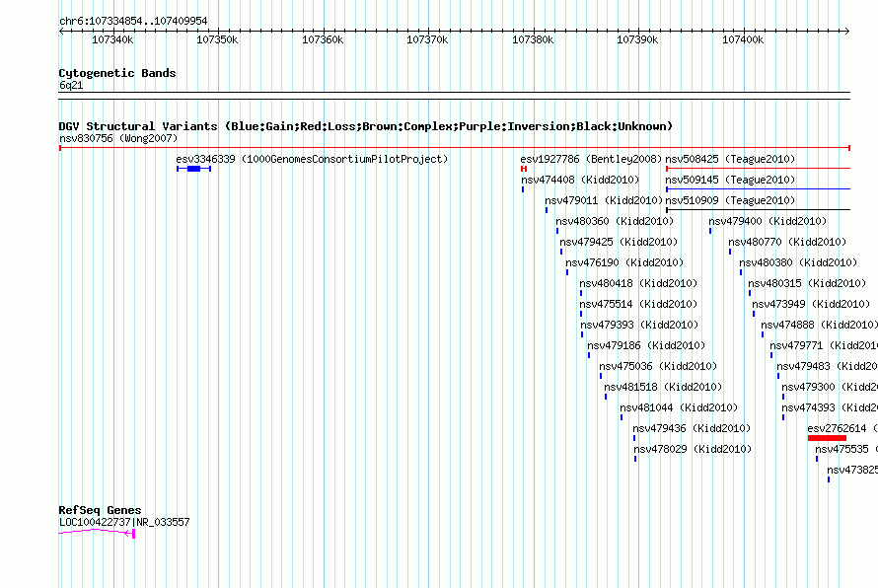Click the 107400k ruler tick label

[743, 39]
